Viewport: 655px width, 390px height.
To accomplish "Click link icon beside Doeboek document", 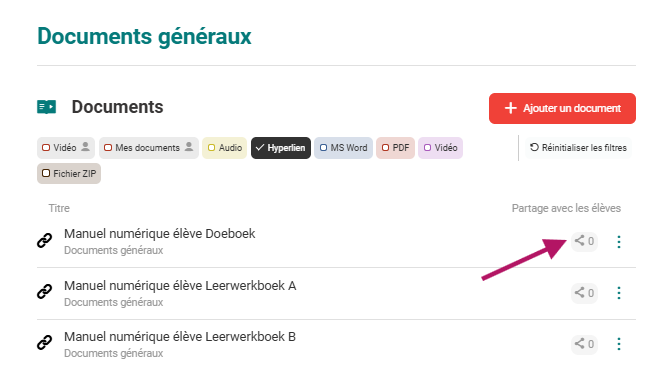I will pos(45,241).
